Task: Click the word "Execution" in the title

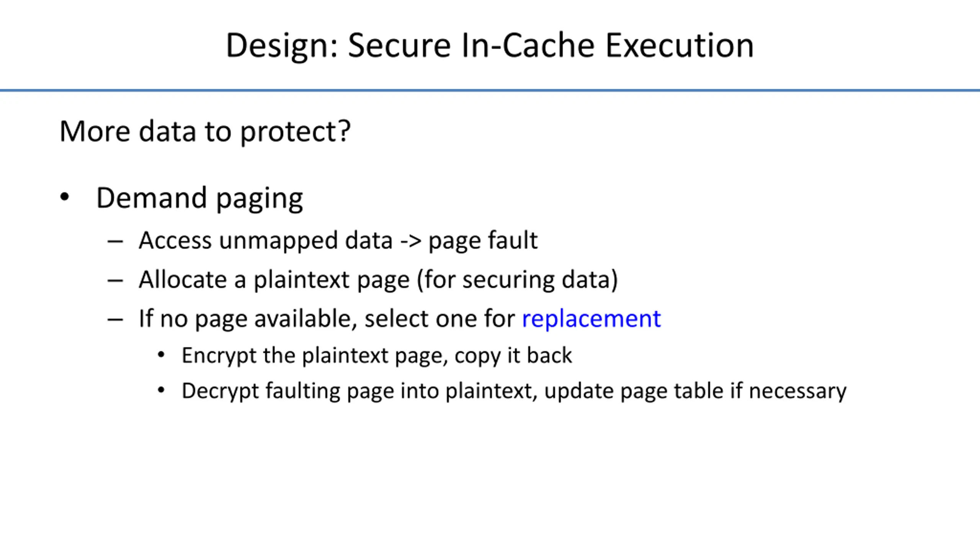Action: 679,45
